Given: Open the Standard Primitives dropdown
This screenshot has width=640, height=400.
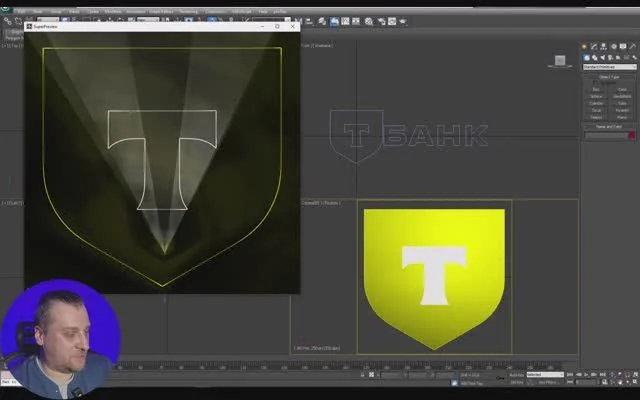Looking at the screenshot, I should [609, 67].
